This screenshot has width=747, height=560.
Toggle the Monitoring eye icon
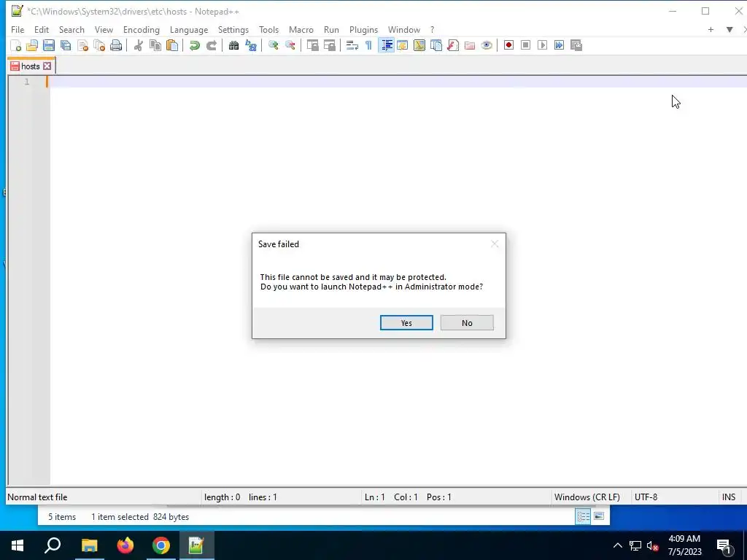[x=487, y=45]
